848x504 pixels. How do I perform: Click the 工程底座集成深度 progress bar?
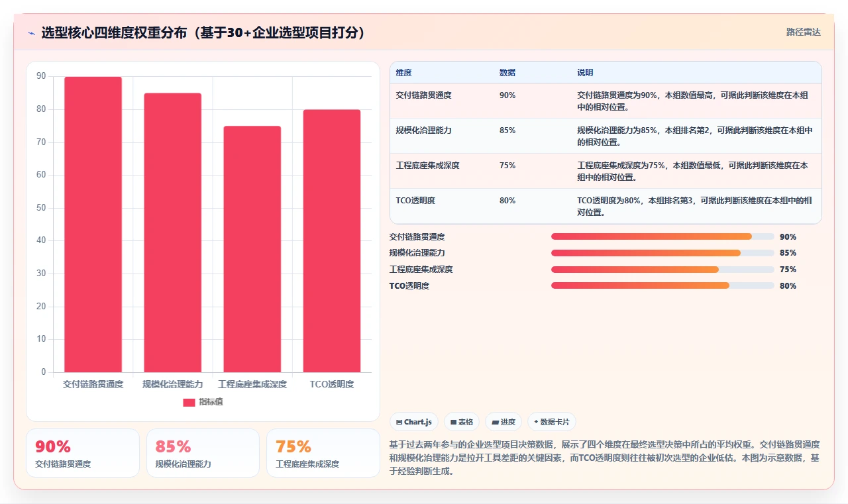tap(662, 270)
